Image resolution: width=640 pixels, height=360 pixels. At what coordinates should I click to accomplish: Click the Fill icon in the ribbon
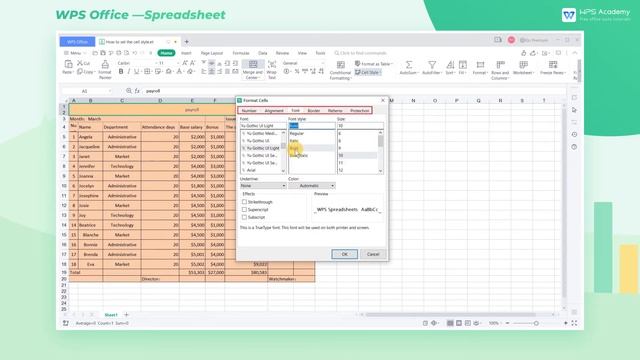click(x=462, y=64)
